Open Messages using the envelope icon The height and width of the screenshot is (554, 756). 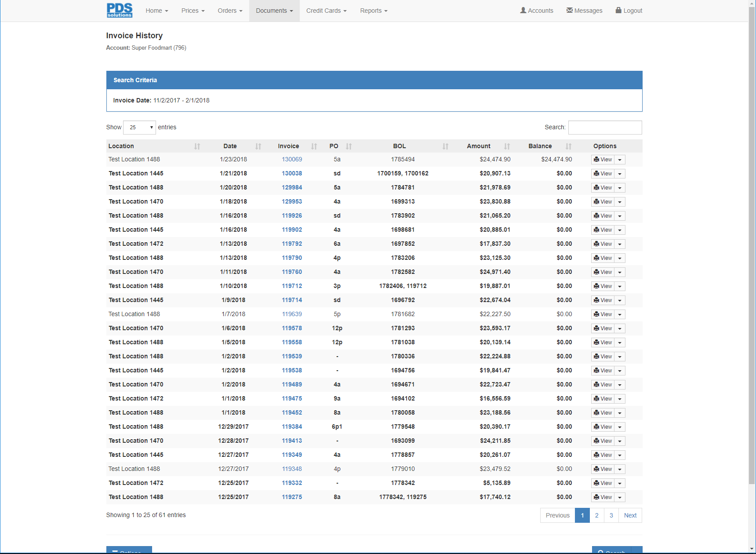coord(570,10)
